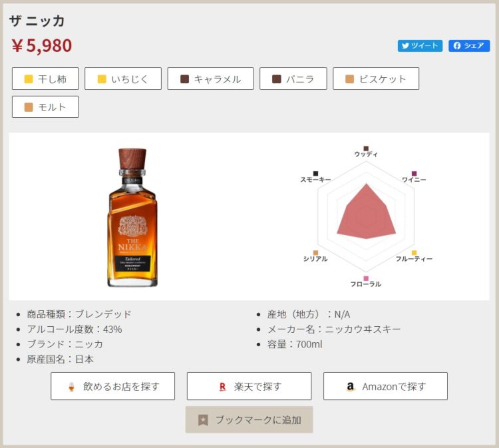Click the アルコール度数：43% line
This screenshot has width=499, height=448.
pos(75,330)
